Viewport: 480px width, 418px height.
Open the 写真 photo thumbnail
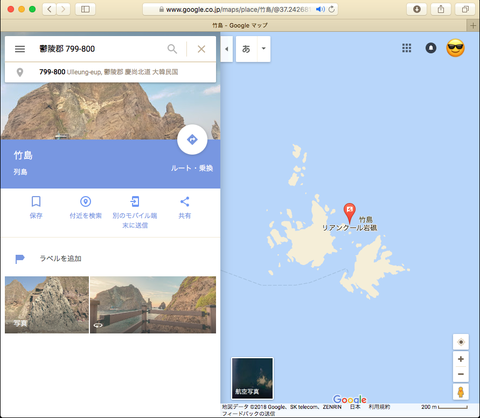(x=47, y=305)
